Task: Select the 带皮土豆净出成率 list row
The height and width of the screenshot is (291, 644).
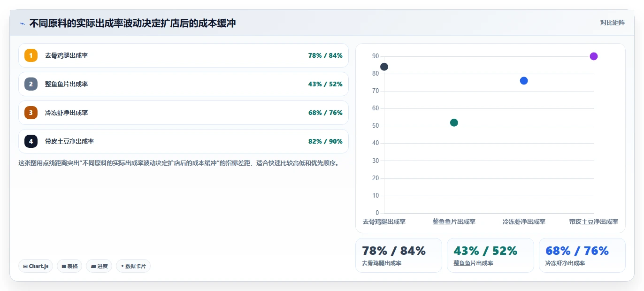Action: [x=184, y=141]
